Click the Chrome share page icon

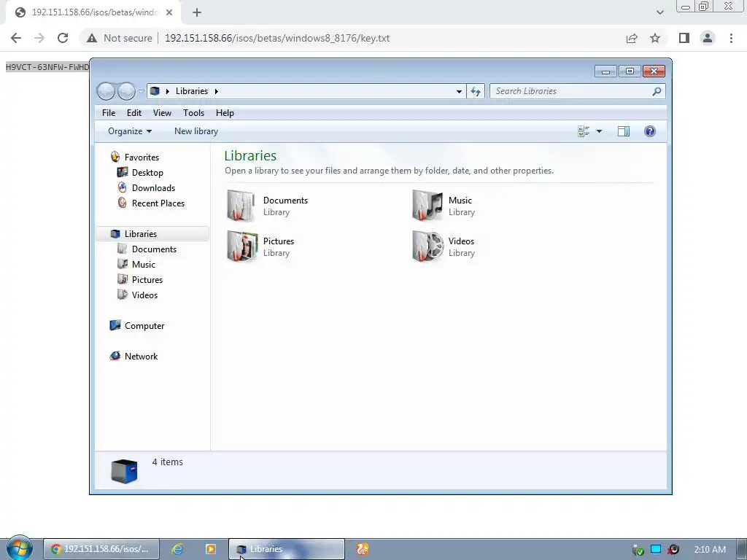(632, 38)
